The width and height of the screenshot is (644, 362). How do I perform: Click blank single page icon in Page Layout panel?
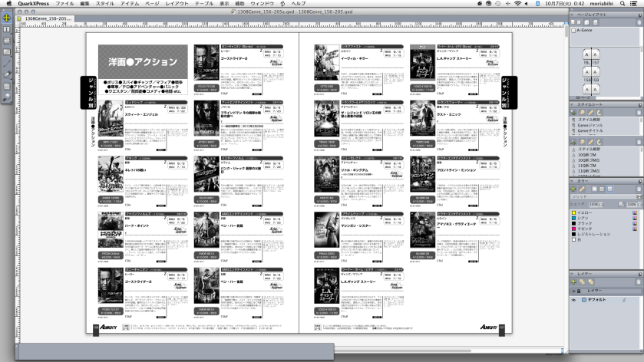[x=573, y=22]
